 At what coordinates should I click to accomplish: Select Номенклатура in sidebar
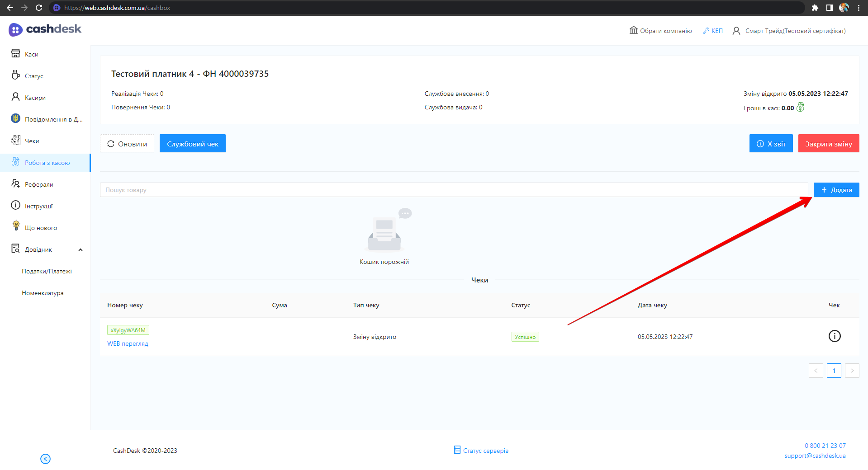(43, 293)
